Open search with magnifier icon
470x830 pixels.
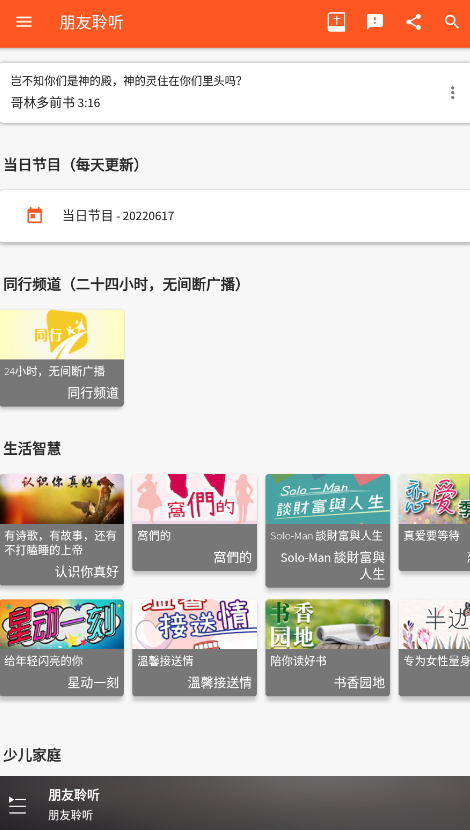pyautogui.click(x=451, y=22)
